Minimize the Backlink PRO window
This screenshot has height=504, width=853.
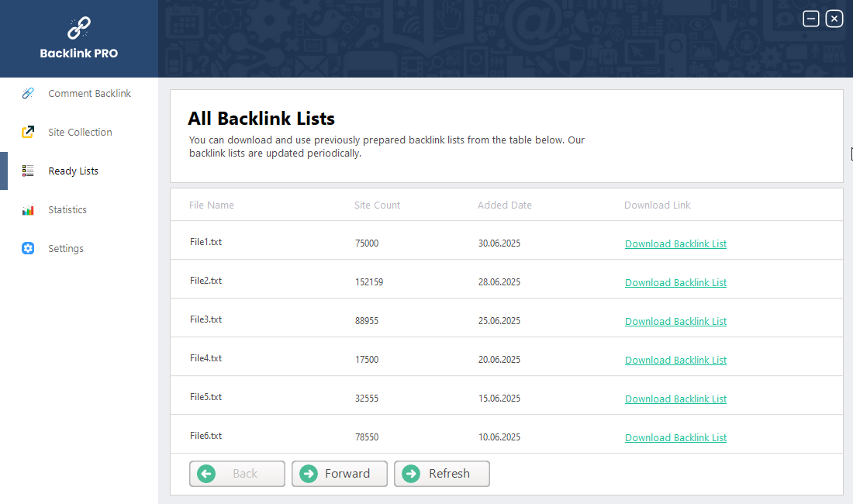tap(811, 19)
